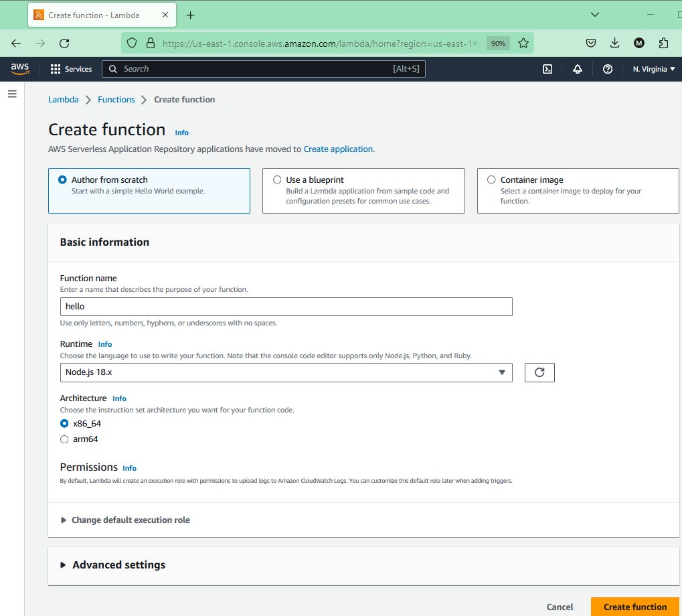Image resolution: width=682 pixels, height=616 pixels.
Task: Open the AWS help question mark icon
Action: 608,69
